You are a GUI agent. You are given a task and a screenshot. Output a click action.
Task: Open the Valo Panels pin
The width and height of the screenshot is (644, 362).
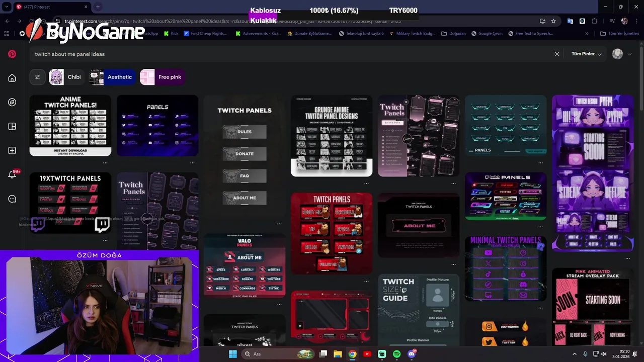tap(245, 266)
